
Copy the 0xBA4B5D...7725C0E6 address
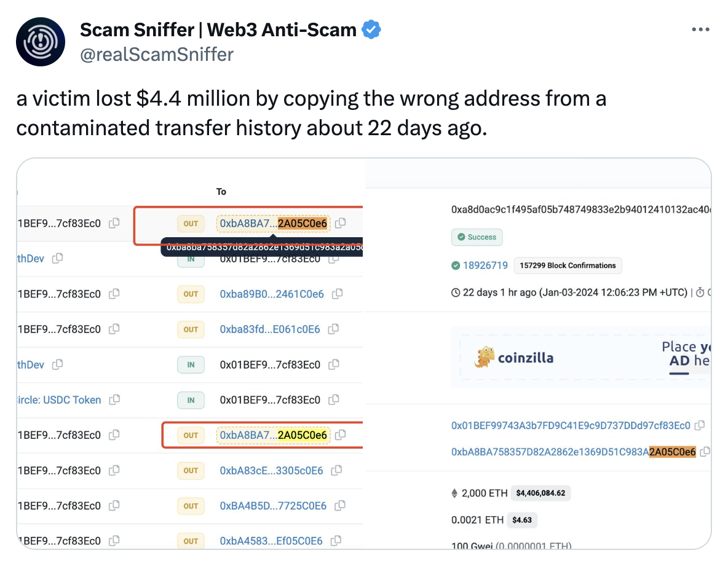click(339, 506)
